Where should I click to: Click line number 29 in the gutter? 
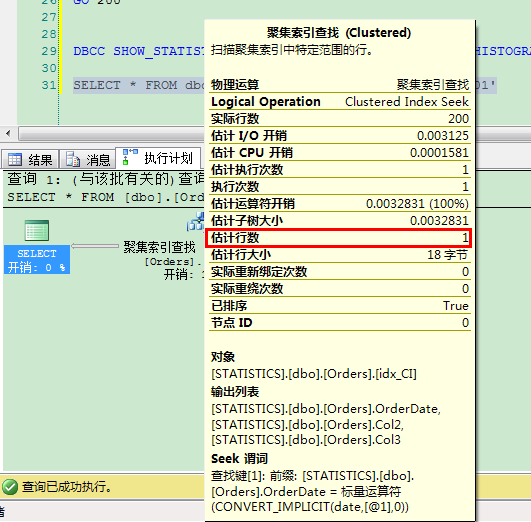pyautogui.click(x=49, y=51)
